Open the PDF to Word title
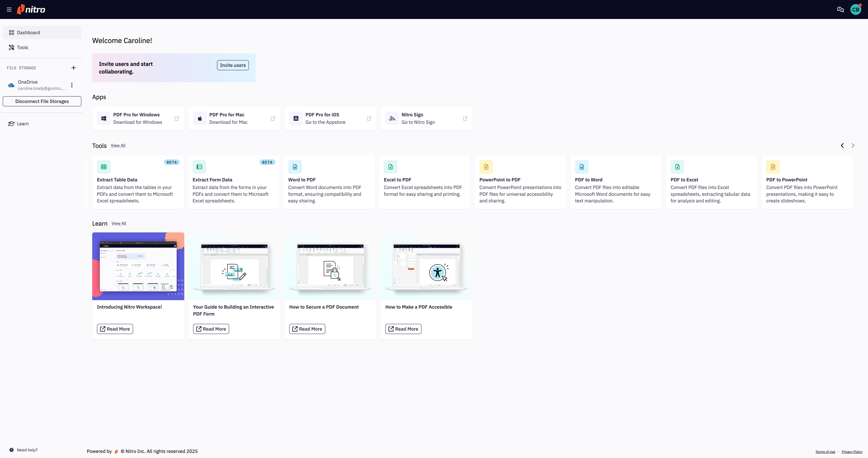 click(x=589, y=180)
